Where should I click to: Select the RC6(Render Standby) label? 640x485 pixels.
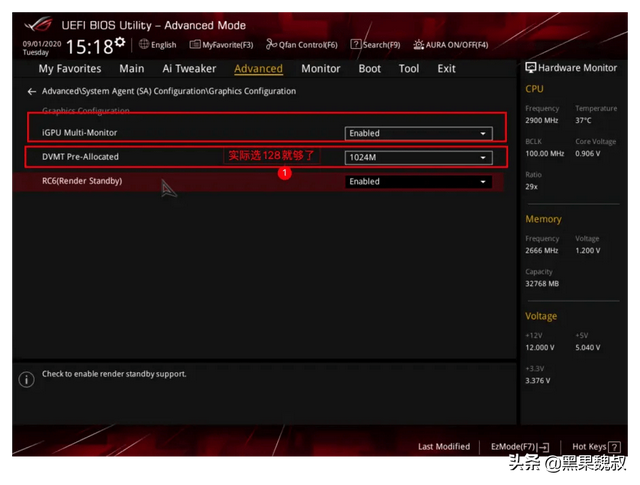pos(82,181)
